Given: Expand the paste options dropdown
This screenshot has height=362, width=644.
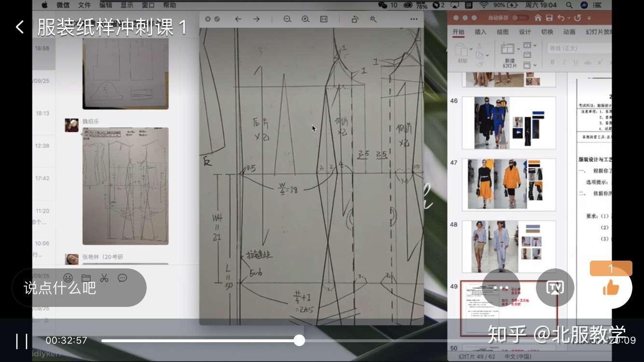Looking at the screenshot, I should click(471, 48).
